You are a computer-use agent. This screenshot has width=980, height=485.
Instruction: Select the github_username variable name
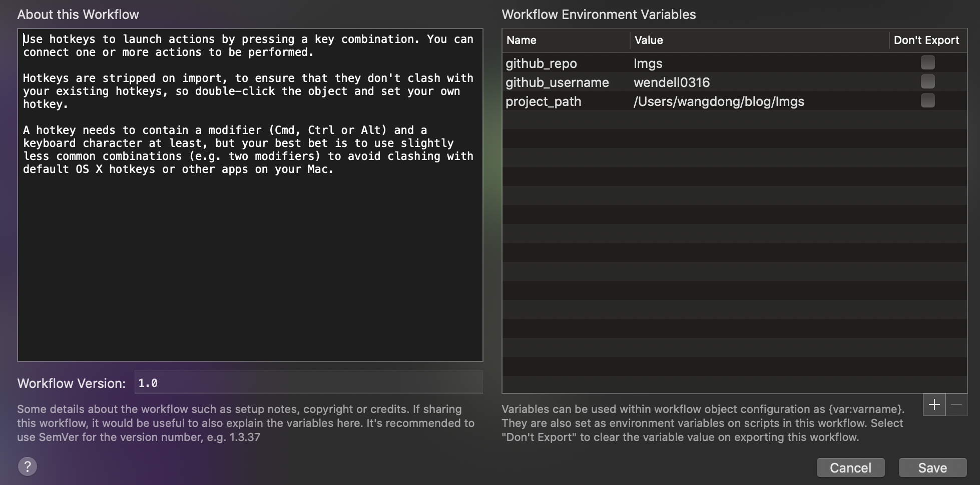click(557, 82)
